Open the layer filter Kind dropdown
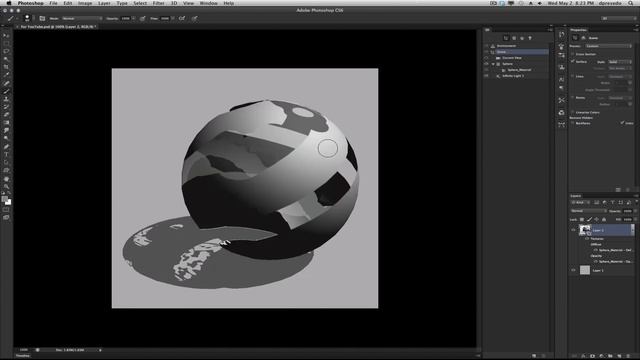Image resolution: width=640 pixels, height=360 pixels. coord(580,202)
